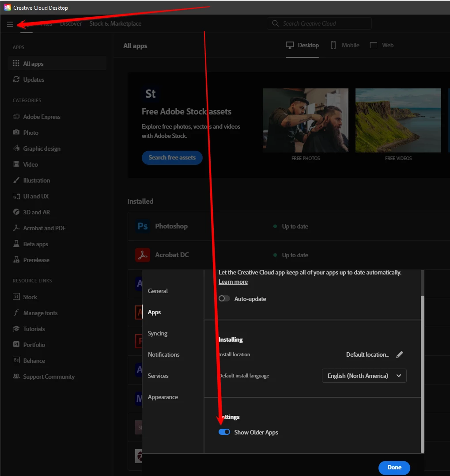This screenshot has height=476, width=450.
Task: Switch to the Web tab
Action: [382, 45]
